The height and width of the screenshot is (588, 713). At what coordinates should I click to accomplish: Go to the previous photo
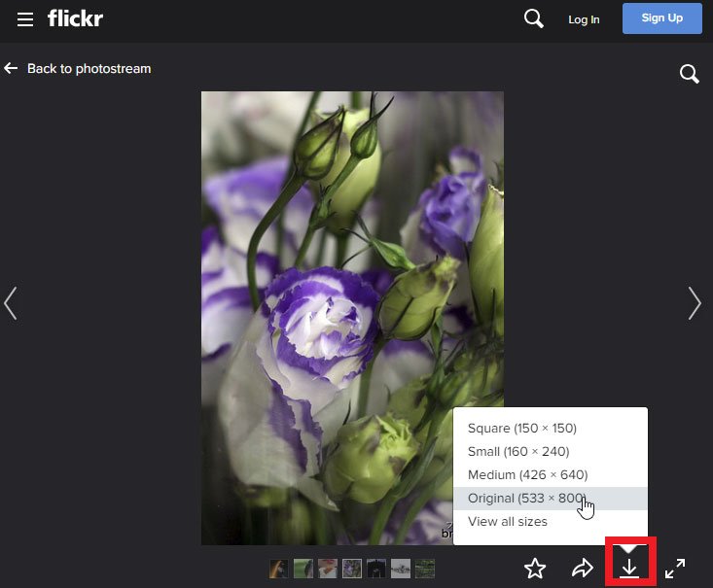11,303
